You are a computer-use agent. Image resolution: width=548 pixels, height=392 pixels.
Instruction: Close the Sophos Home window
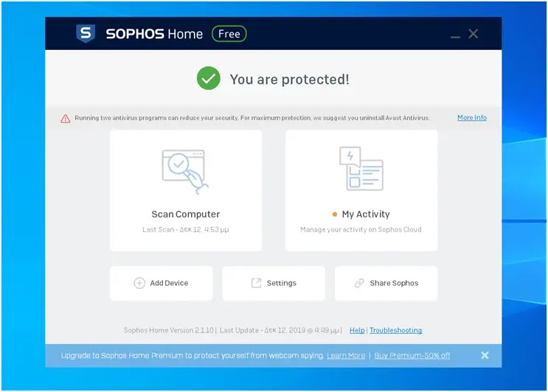point(474,33)
